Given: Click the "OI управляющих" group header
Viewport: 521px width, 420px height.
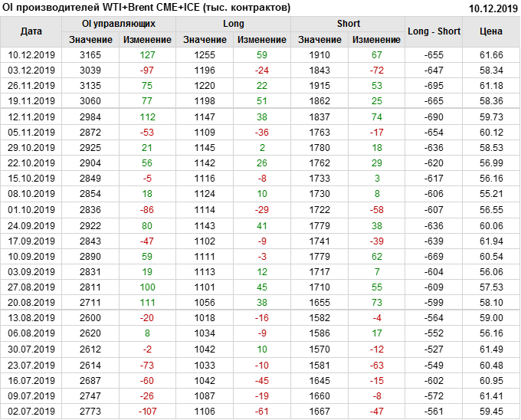Looking at the screenshot, I should pyautogui.click(x=119, y=24).
